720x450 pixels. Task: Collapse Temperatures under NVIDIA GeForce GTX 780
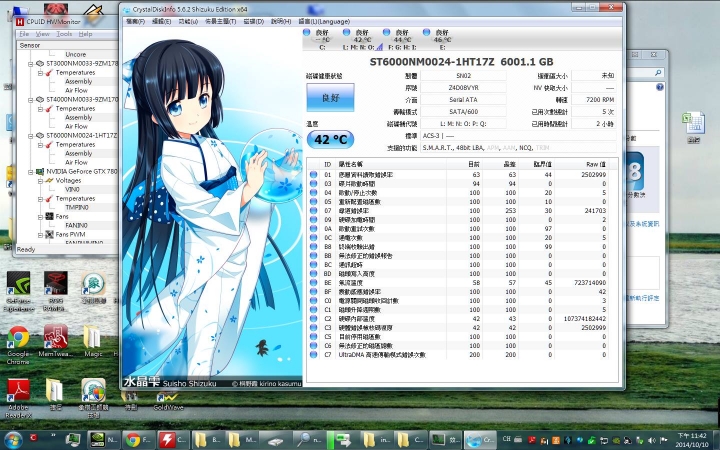(x=40, y=198)
